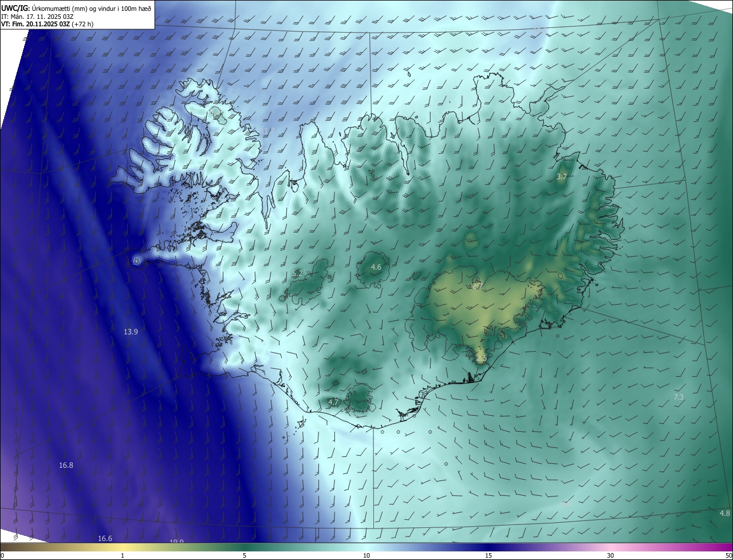Viewport: 733px width, 560px height.
Task: Click the 30 label on the color scale
Action: [x=610, y=555]
